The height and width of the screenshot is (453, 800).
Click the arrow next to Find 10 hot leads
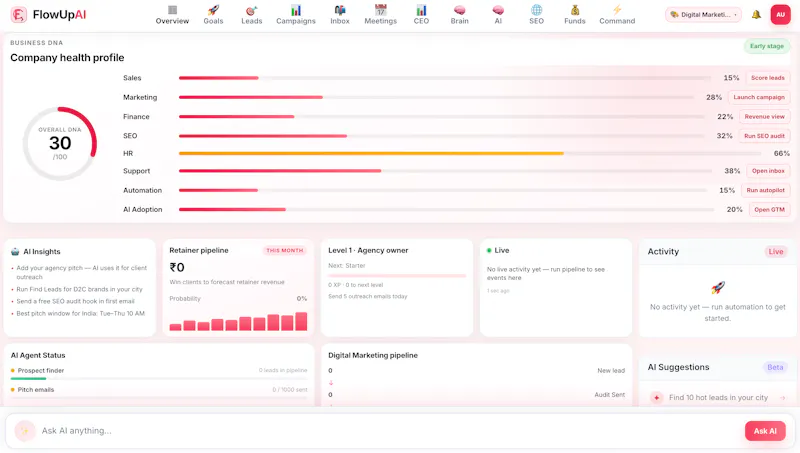(783, 397)
